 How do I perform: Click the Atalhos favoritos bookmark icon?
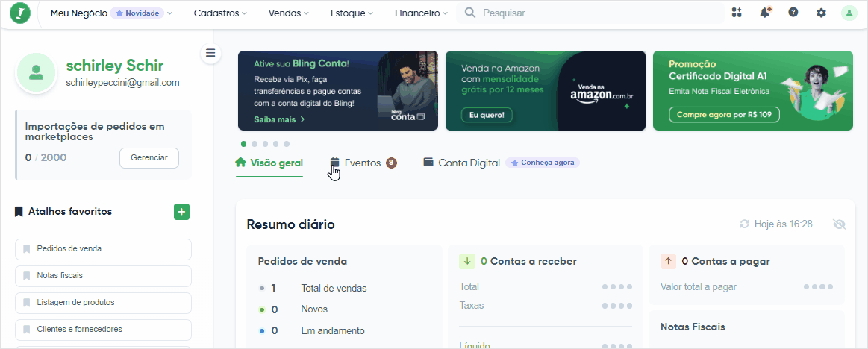point(19,212)
